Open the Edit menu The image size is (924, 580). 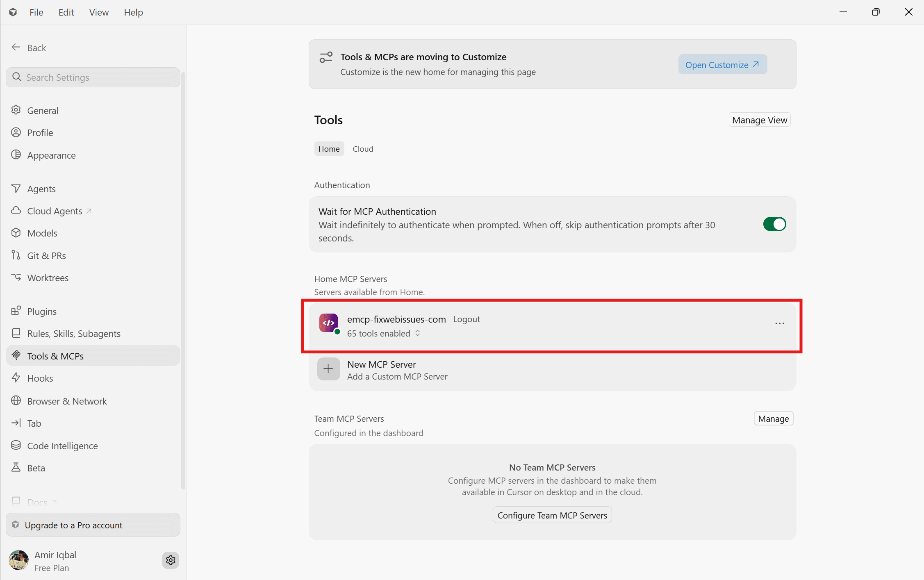[66, 12]
